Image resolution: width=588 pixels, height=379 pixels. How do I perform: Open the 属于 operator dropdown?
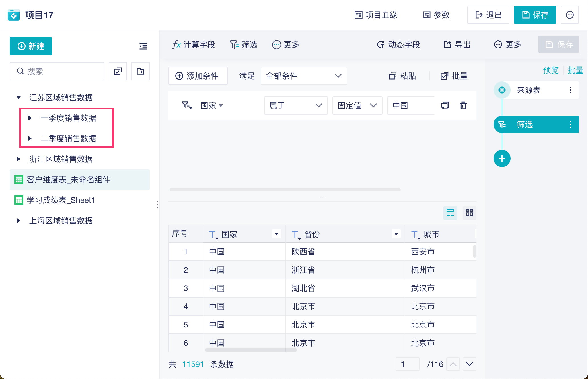[295, 105]
